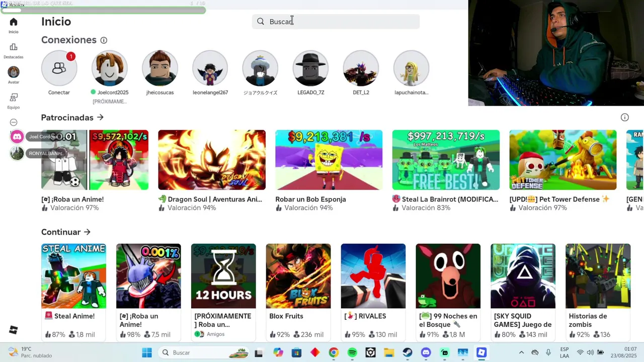Click the magnifier icon in the Roblox search bar

[x=261, y=21]
